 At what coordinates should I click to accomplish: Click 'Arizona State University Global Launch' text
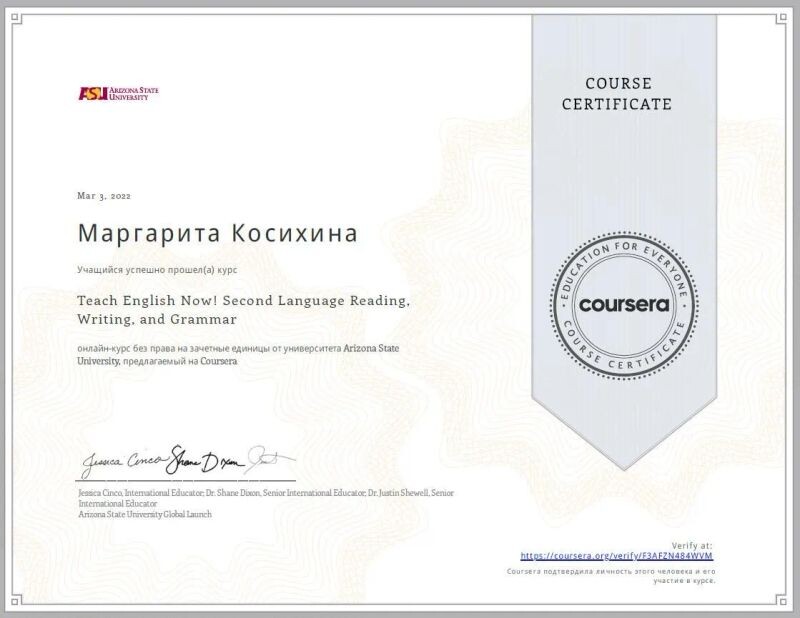click(144, 514)
